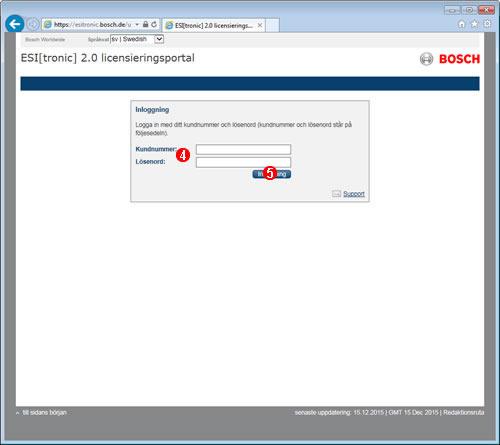Open the Språkval language dropdown
Screen dimensions: 500x445
137,39
